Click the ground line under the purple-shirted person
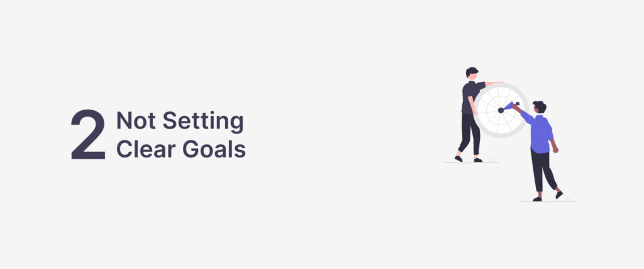Viewport: 644px width, 269px height. pos(547,201)
